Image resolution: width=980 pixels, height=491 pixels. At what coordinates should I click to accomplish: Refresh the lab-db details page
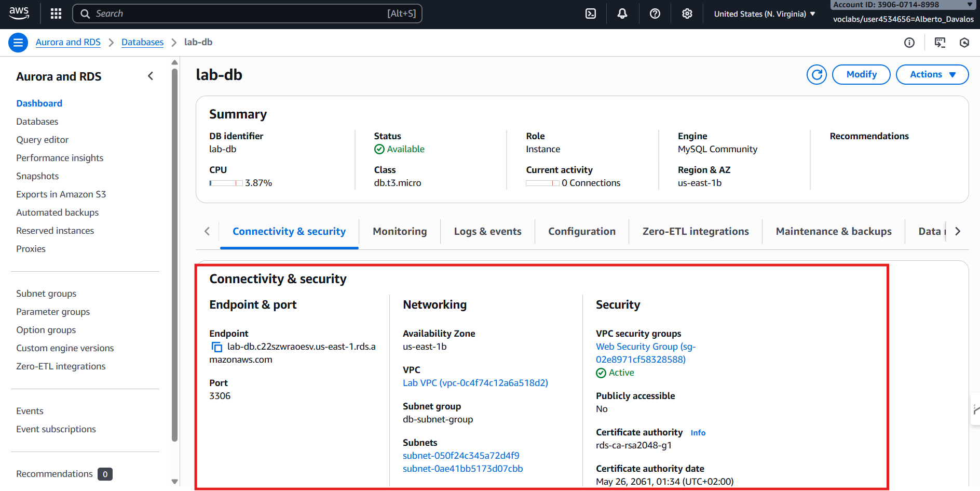click(x=816, y=74)
